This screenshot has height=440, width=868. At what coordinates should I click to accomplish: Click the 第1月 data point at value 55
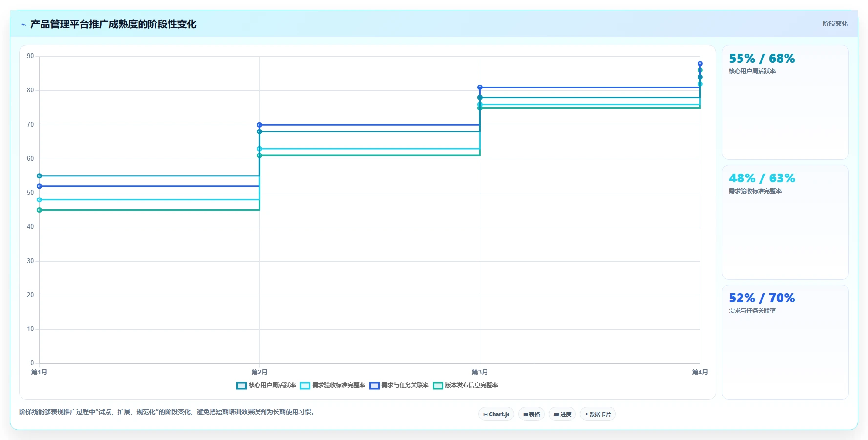click(x=40, y=176)
